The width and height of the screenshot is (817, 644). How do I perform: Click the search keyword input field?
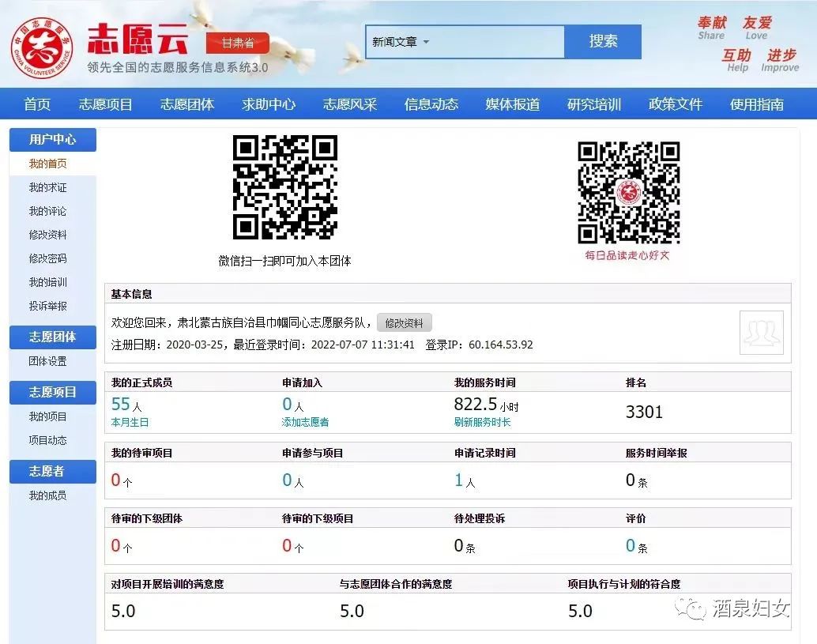point(498,42)
